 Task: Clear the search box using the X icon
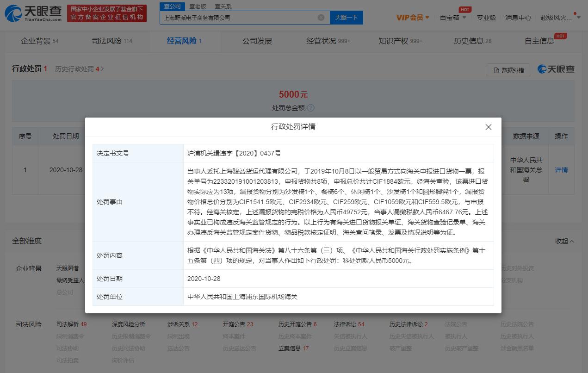pos(321,17)
